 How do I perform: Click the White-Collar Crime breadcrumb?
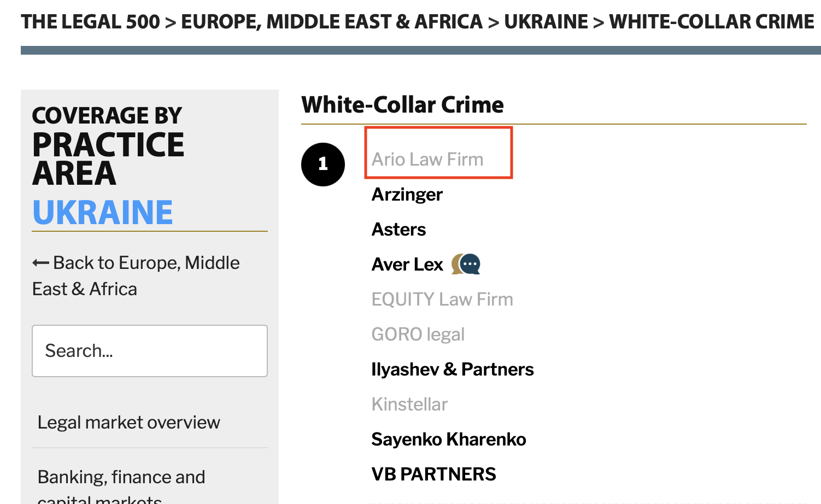[712, 22]
